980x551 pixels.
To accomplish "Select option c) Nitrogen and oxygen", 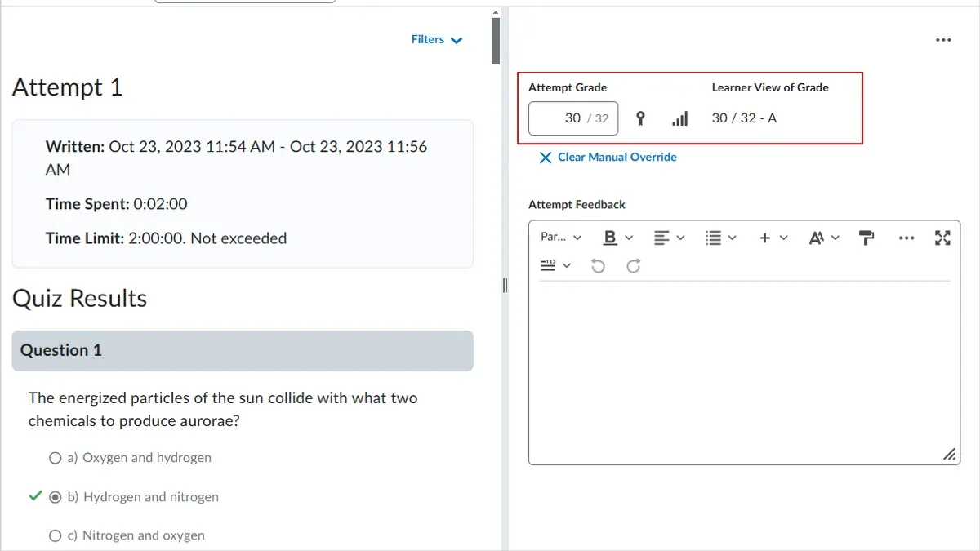I will (x=56, y=536).
